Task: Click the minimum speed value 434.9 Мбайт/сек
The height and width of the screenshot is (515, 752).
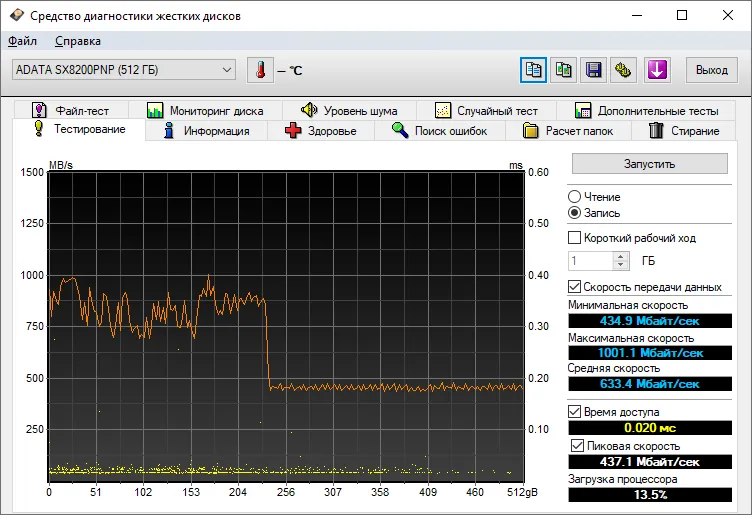Action: click(x=650, y=321)
